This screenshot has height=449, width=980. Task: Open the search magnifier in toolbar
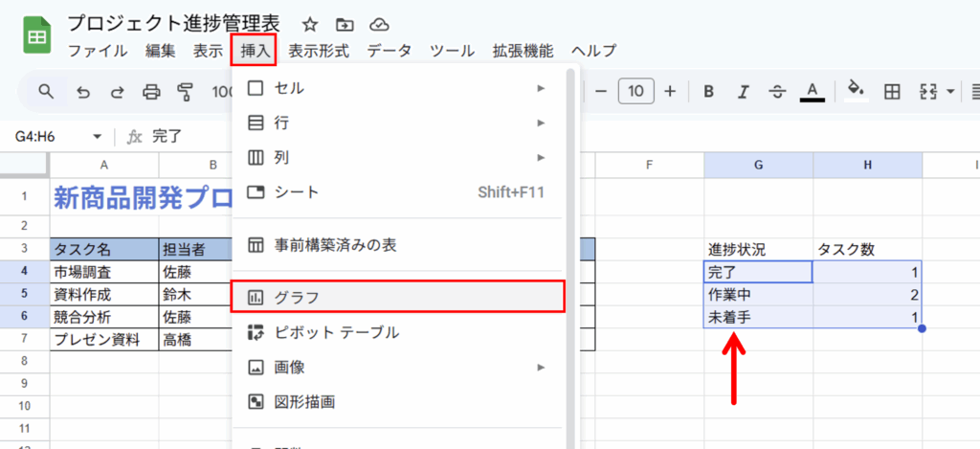(x=46, y=92)
